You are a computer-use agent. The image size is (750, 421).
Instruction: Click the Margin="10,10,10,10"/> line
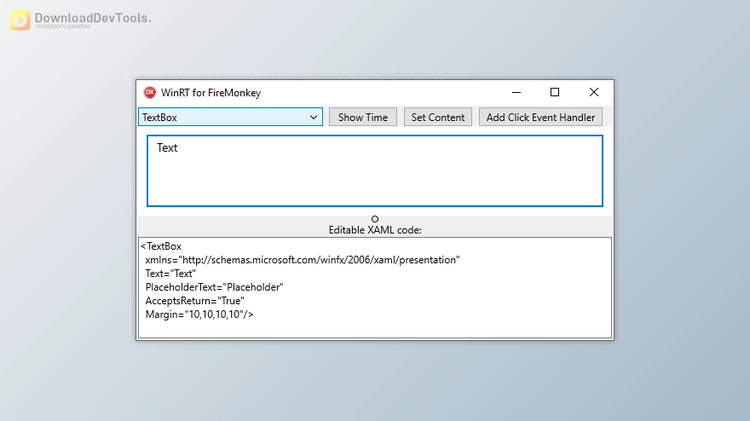[x=199, y=314]
